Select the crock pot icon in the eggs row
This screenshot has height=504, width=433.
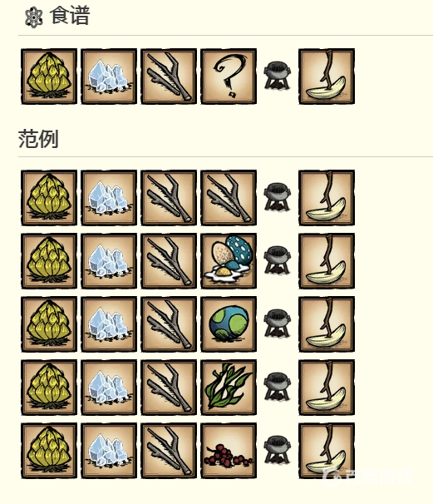(x=278, y=260)
